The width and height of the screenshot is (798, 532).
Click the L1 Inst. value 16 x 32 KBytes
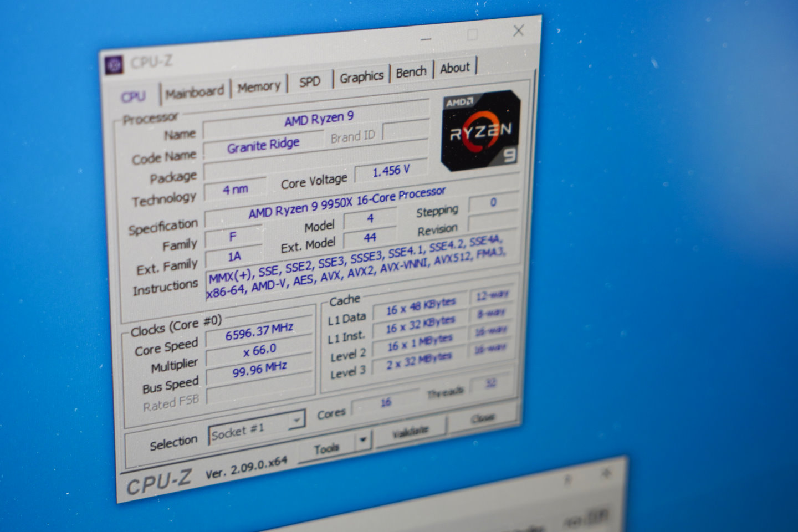(421, 324)
